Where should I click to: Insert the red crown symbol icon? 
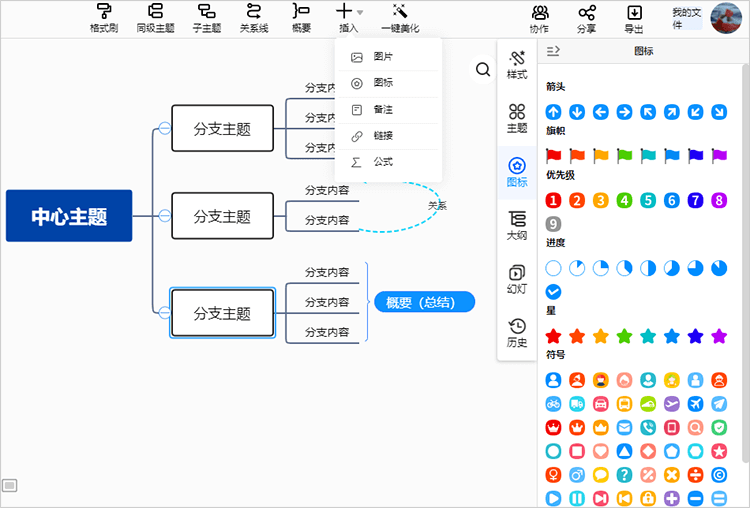pos(553,427)
